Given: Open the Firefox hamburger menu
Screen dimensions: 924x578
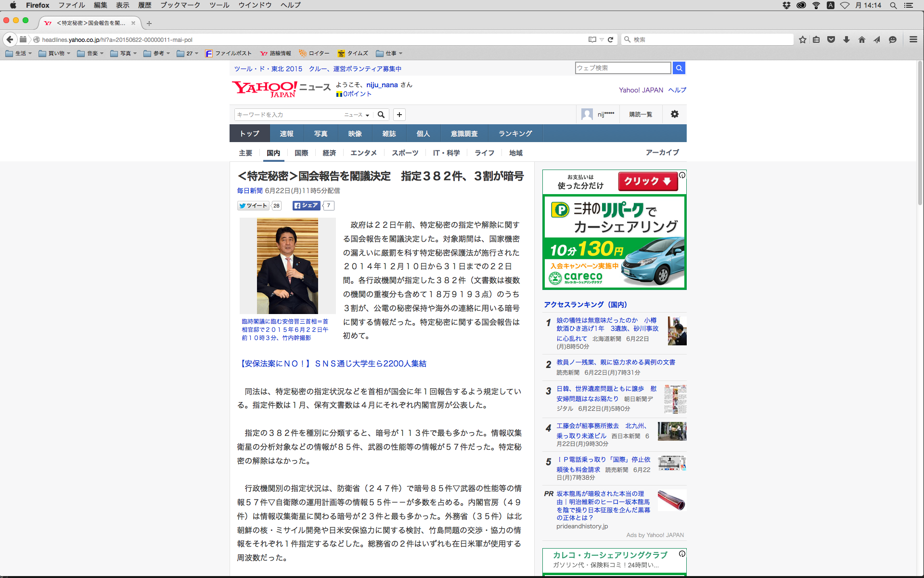Looking at the screenshot, I should pyautogui.click(x=913, y=39).
